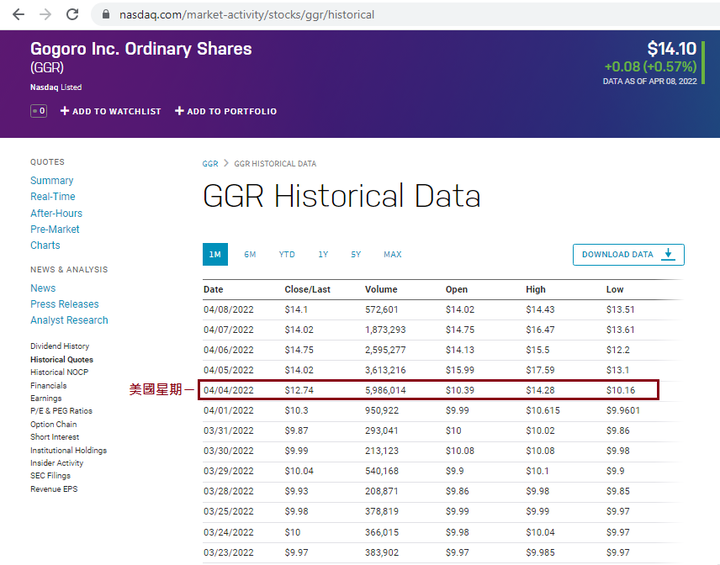
Task: Open the Pre-Market link
Action: point(55,229)
